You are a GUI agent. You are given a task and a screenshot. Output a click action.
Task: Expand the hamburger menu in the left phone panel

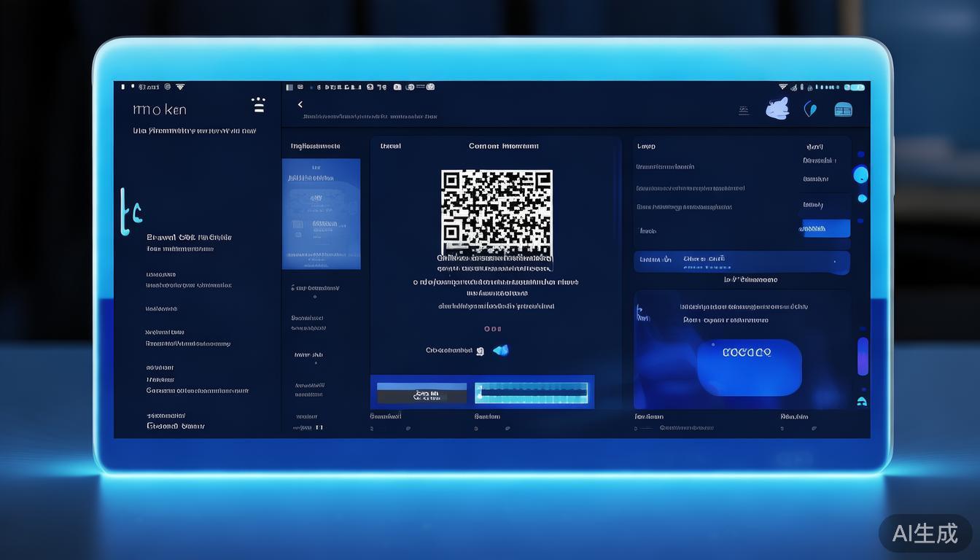[x=259, y=105]
